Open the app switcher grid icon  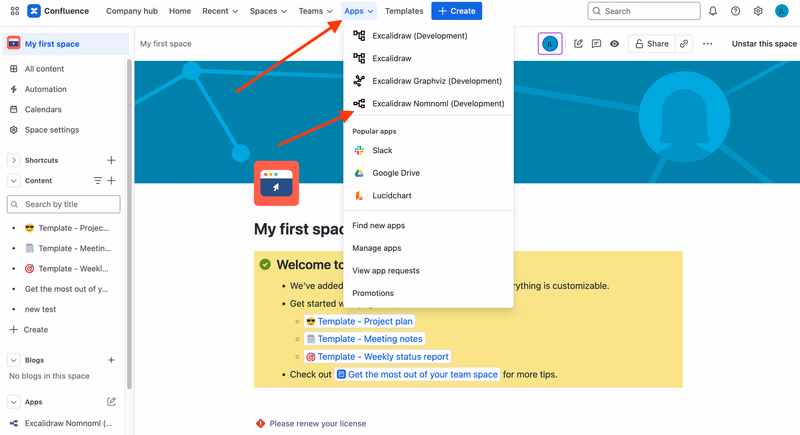click(15, 11)
